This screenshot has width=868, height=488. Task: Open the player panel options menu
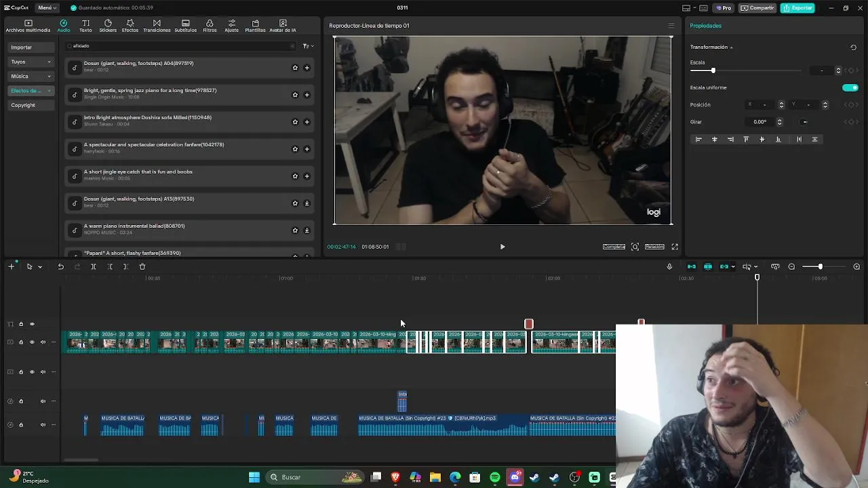click(671, 26)
